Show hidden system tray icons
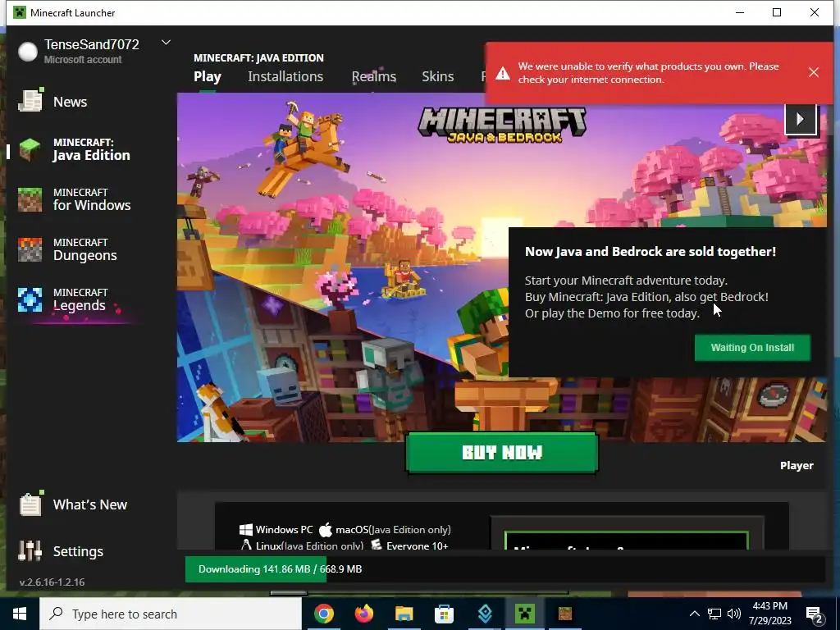 pos(694,614)
